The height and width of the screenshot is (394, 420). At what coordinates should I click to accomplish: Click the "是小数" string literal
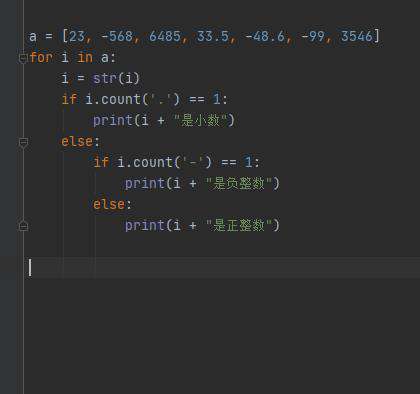200,120
